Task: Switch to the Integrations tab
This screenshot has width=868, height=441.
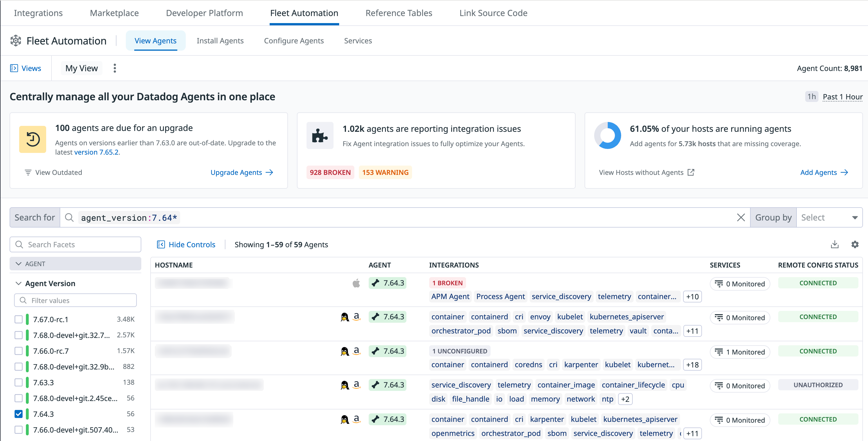Action: 38,13
